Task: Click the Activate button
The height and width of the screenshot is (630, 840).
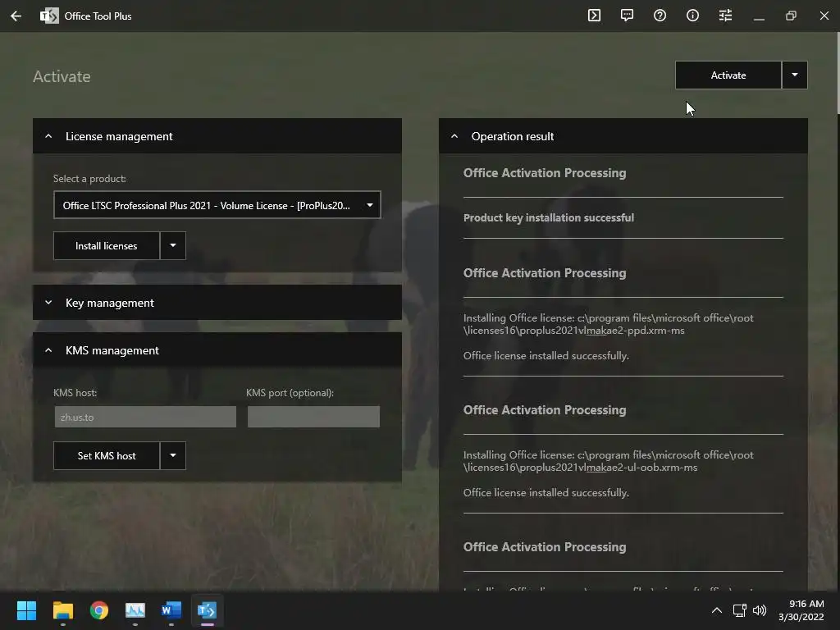Action: [728, 75]
